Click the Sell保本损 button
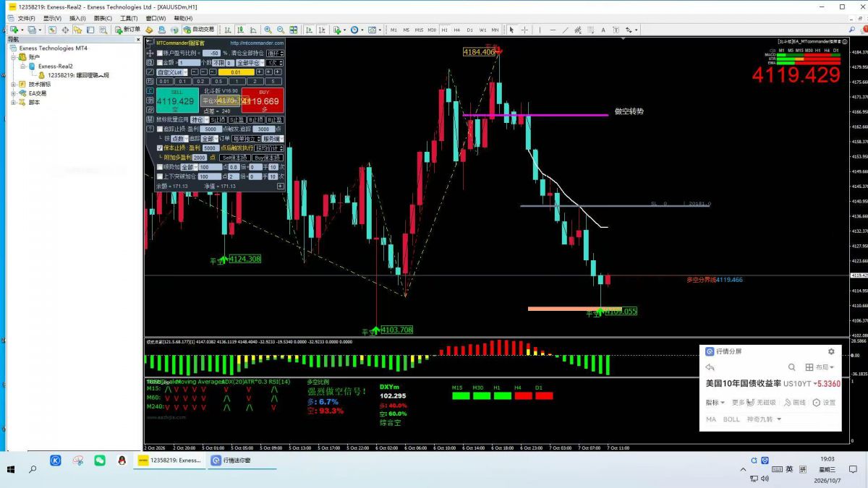Screen dimensions: 868x488 pyautogui.click(x=234, y=158)
